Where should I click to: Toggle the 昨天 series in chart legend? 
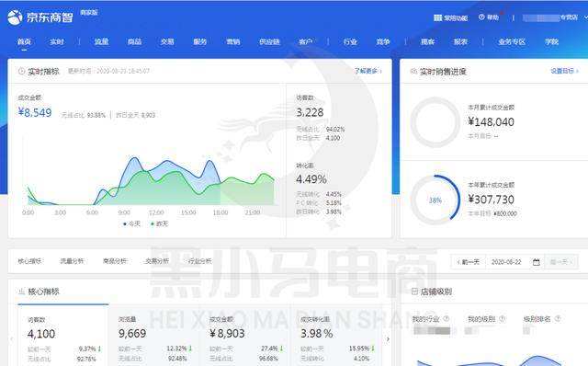coord(159,223)
